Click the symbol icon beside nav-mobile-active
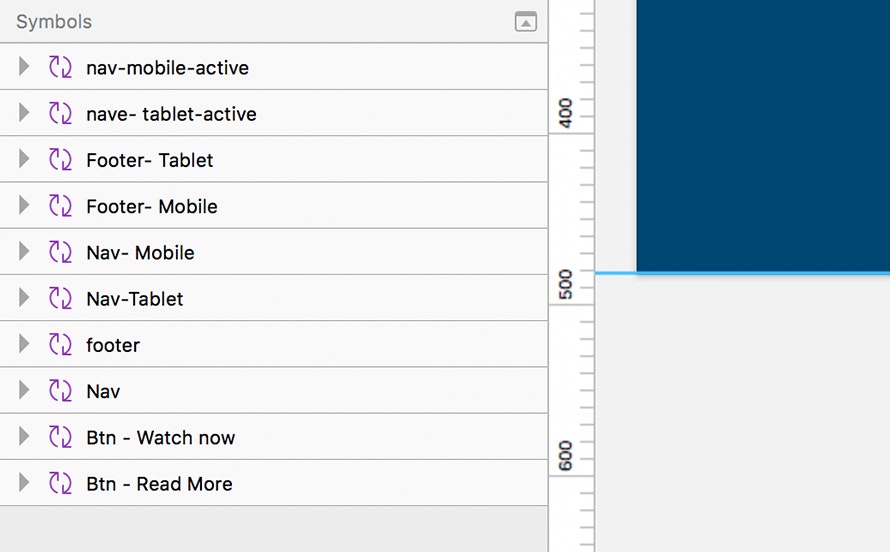The image size is (890, 552). point(60,68)
